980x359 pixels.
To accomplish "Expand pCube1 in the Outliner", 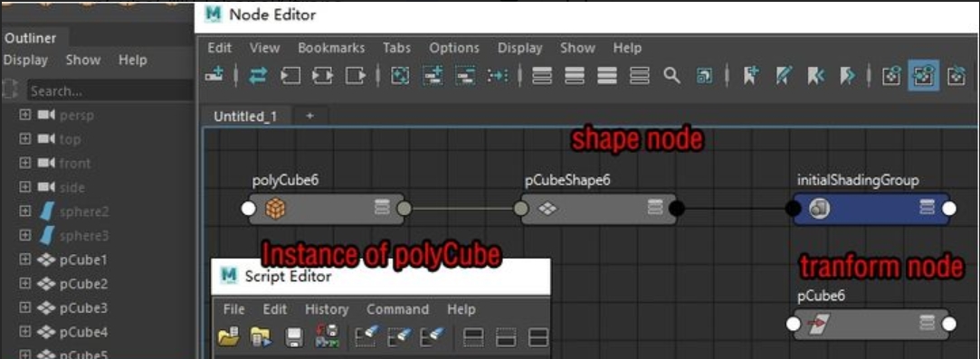I will click(24, 260).
